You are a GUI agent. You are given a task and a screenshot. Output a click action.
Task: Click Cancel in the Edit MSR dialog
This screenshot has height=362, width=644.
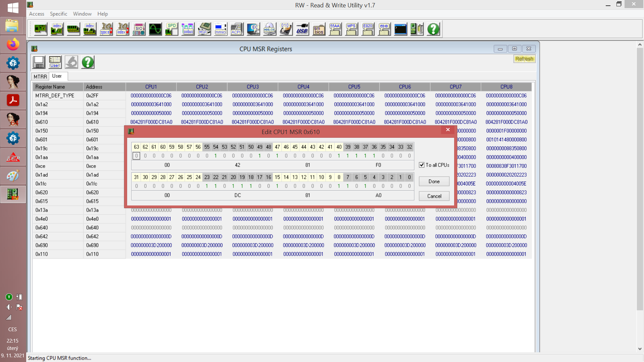pos(434,196)
